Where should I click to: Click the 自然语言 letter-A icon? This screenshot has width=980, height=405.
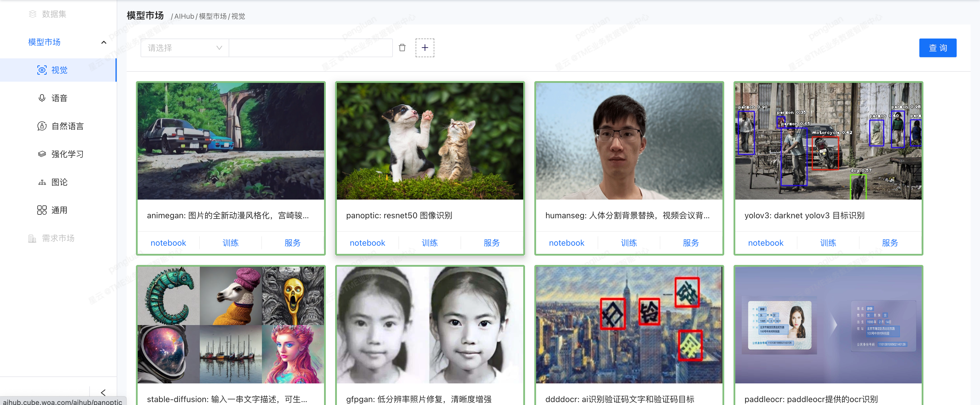pyautogui.click(x=42, y=126)
